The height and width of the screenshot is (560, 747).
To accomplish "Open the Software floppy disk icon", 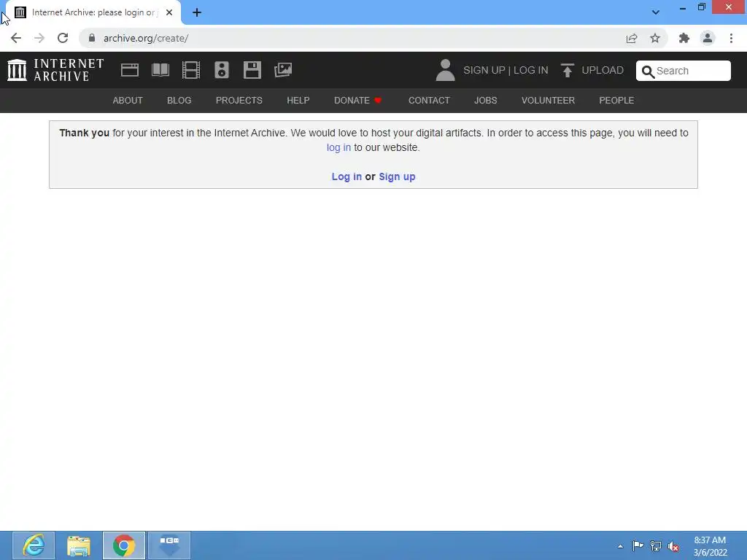I will point(252,70).
